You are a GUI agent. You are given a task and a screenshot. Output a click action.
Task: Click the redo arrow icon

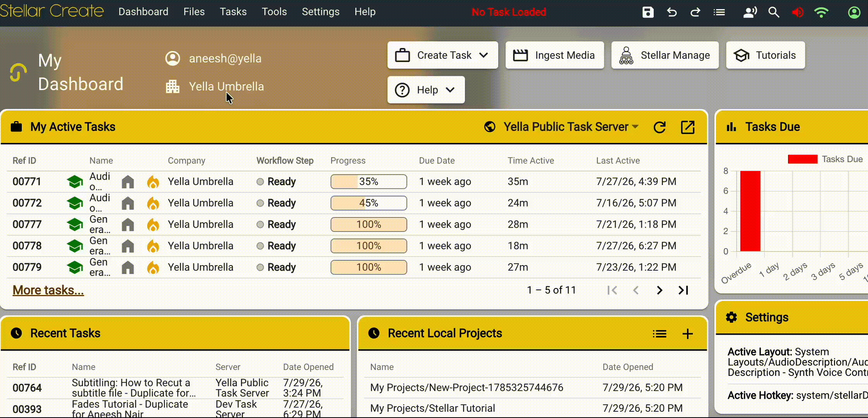point(695,12)
